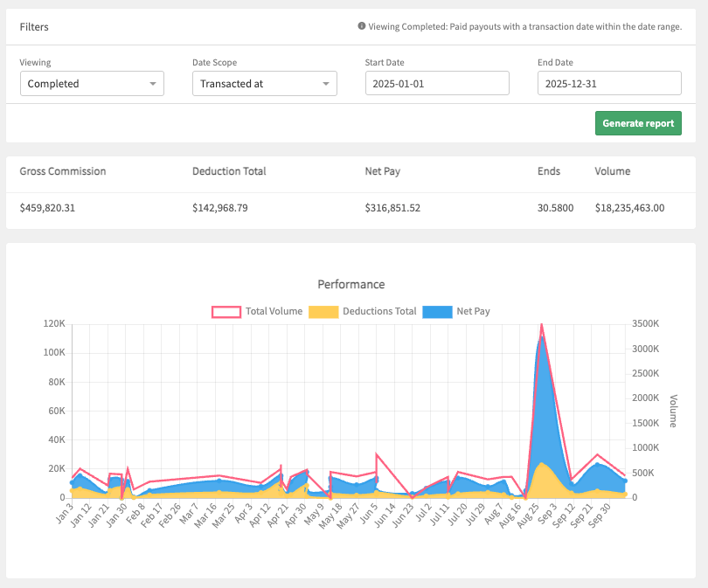Click the Jul 20 x-axis label

click(457, 515)
